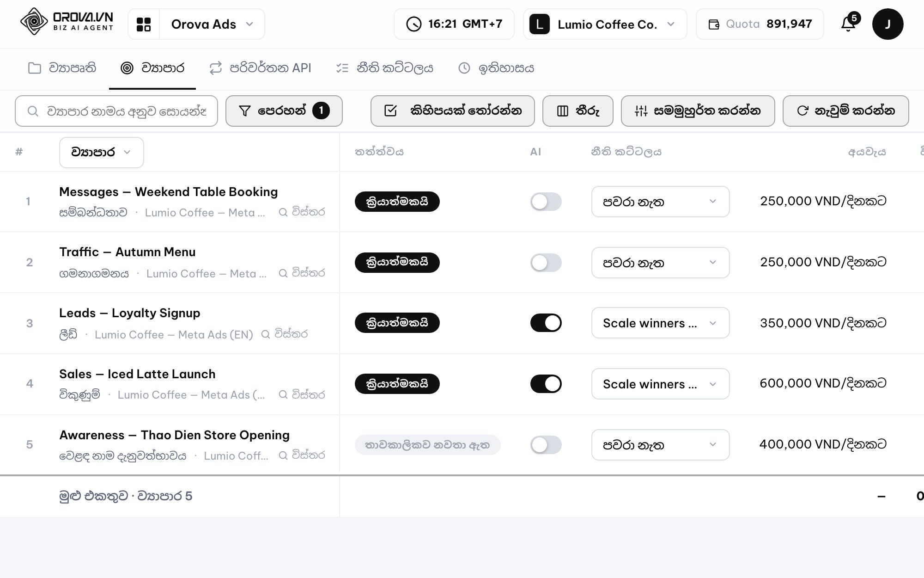Click the clock icon showing 16:21 GMT+7
The image size is (924, 578).
413,24
